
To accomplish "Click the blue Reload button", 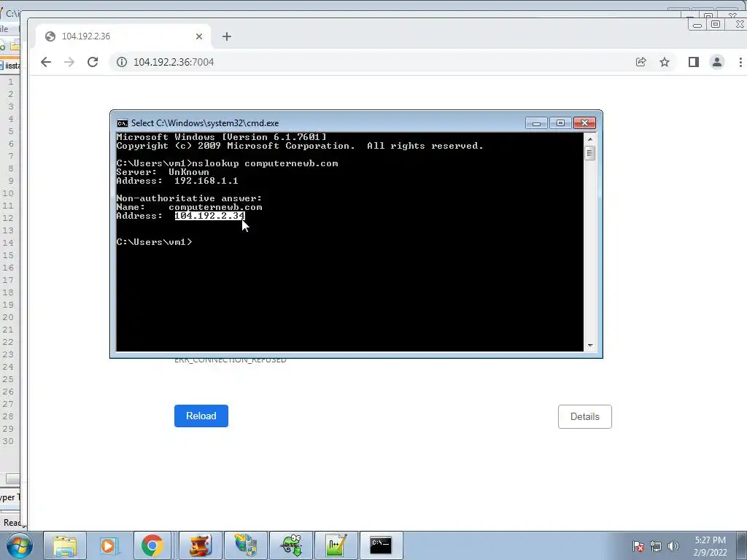I will pyautogui.click(x=201, y=416).
